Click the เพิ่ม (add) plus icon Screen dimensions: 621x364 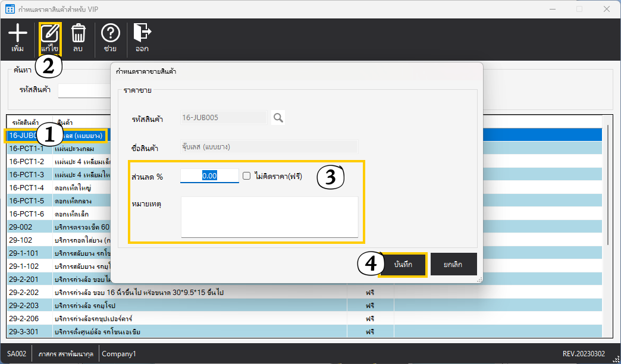pyautogui.click(x=18, y=34)
